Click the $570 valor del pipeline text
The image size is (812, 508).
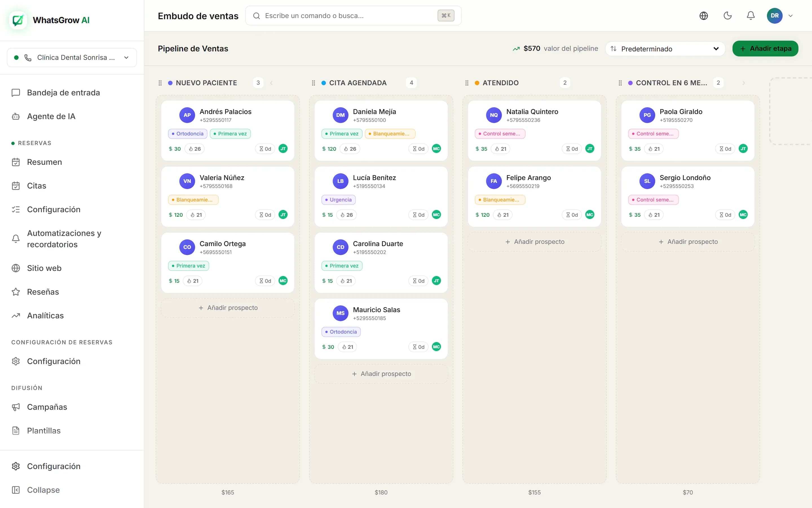coord(560,49)
